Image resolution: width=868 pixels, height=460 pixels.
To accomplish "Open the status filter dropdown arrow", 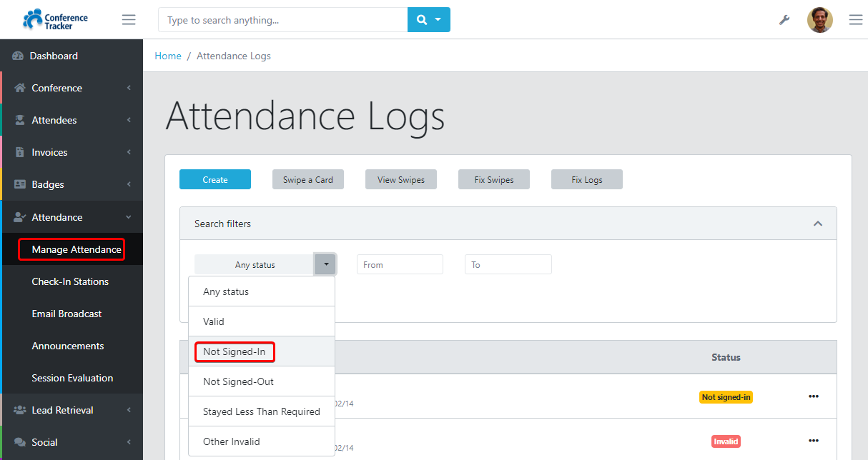I will (325, 264).
